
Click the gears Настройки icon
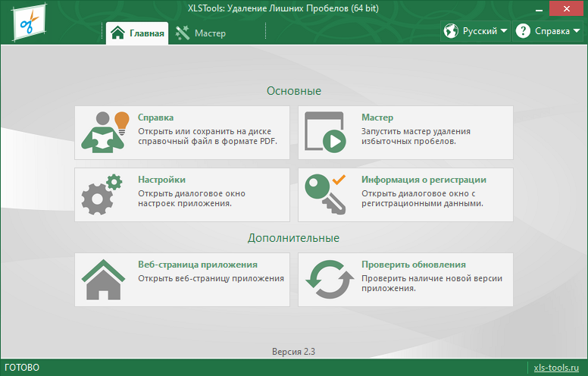coord(102,194)
